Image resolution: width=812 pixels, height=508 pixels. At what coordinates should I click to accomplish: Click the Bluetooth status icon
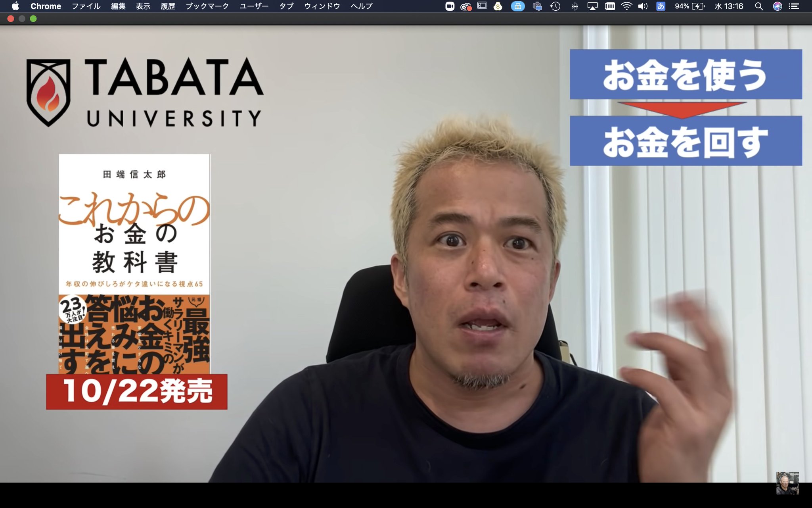(574, 6)
